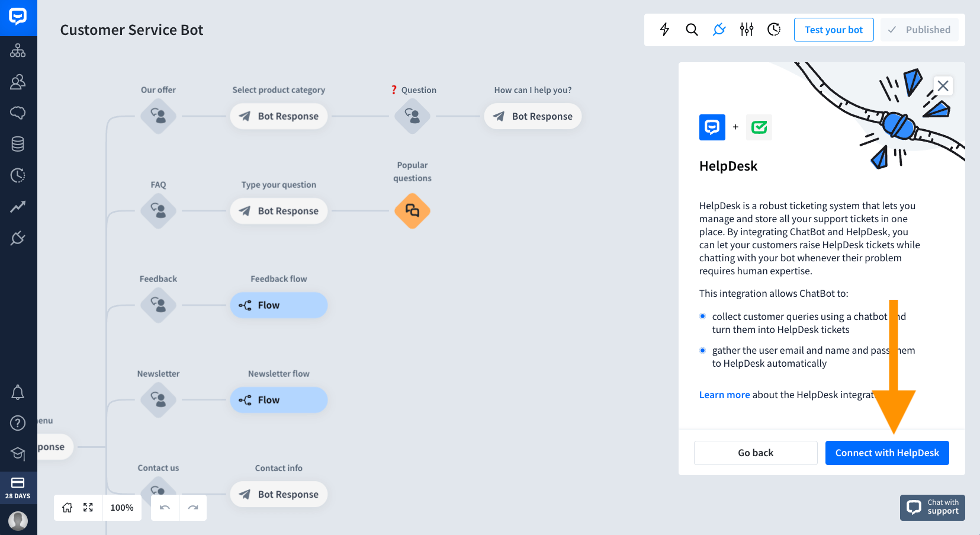Screen dimensions: 980x535
Task: Click the search magnifier icon in toolbar
Action: (692, 30)
